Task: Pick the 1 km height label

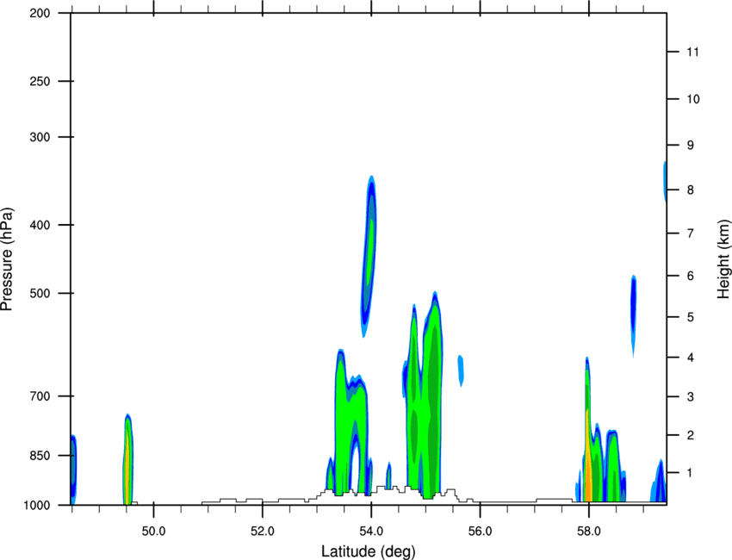Action: 691,473
